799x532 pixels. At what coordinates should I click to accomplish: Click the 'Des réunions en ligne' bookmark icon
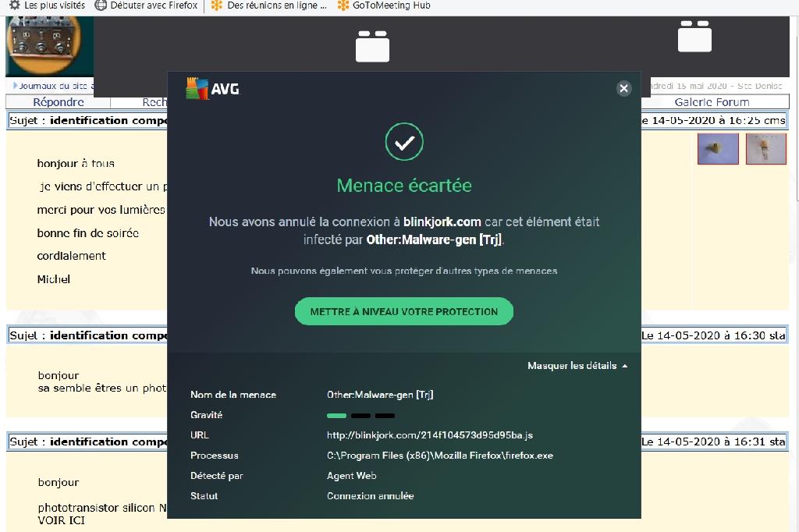pyautogui.click(x=216, y=5)
